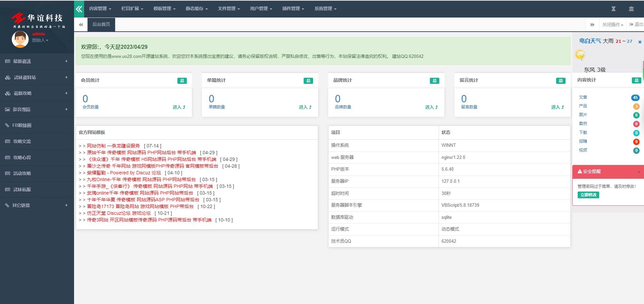The height and width of the screenshot is (304, 644).
Task: Open 武林私服 in the sidebar
Action: 37,190
